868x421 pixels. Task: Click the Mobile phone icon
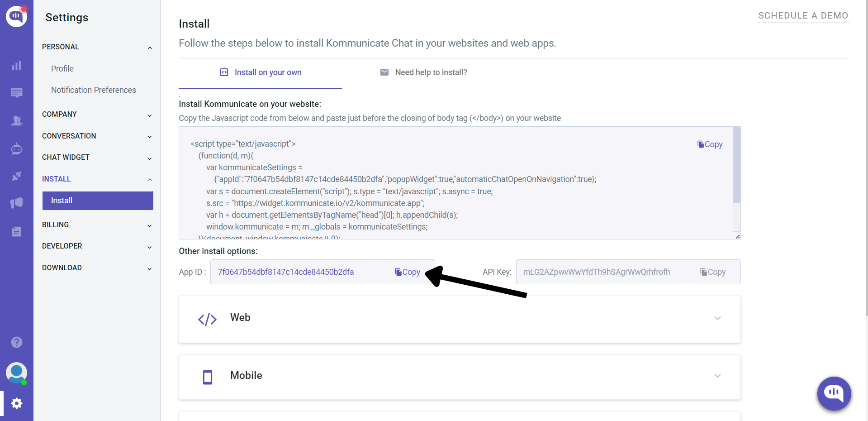tap(208, 377)
